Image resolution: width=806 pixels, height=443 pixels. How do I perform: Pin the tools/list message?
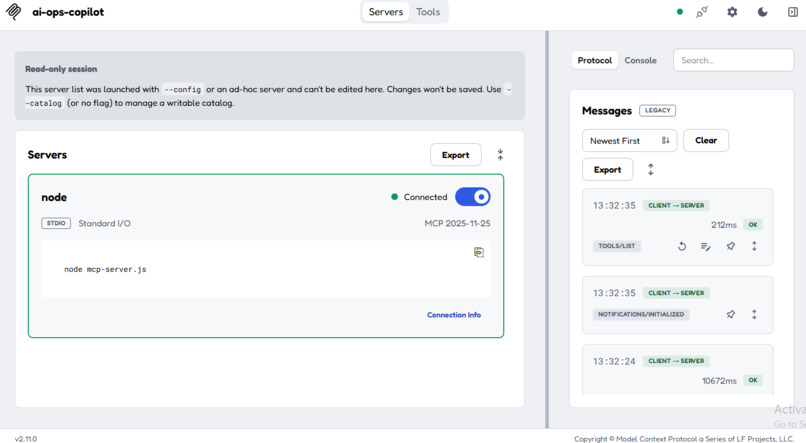[x=730, y=246]
